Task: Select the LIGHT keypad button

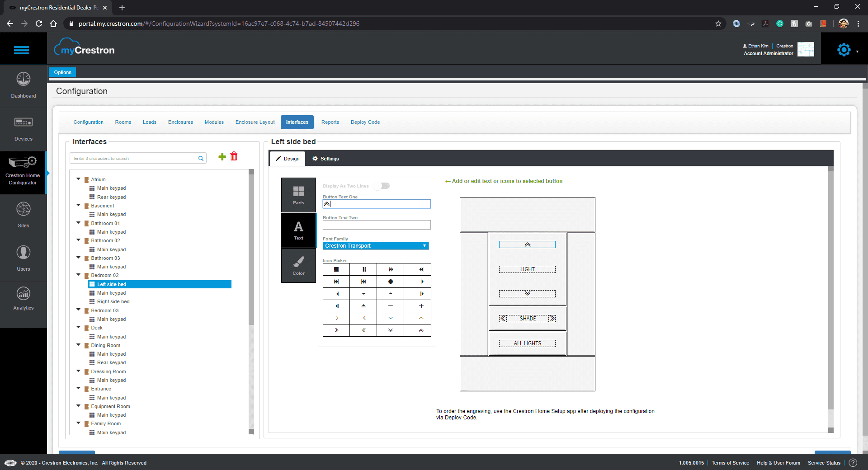Action: point(527,269)
